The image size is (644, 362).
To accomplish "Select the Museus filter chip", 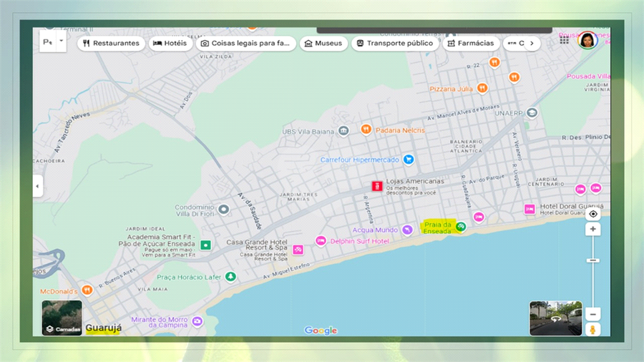I will 323,43.
